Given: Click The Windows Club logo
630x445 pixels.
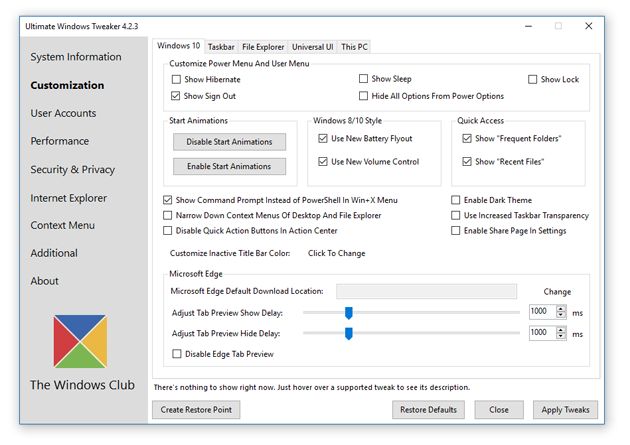Looking at the screenshot, I should pos(80,341).
